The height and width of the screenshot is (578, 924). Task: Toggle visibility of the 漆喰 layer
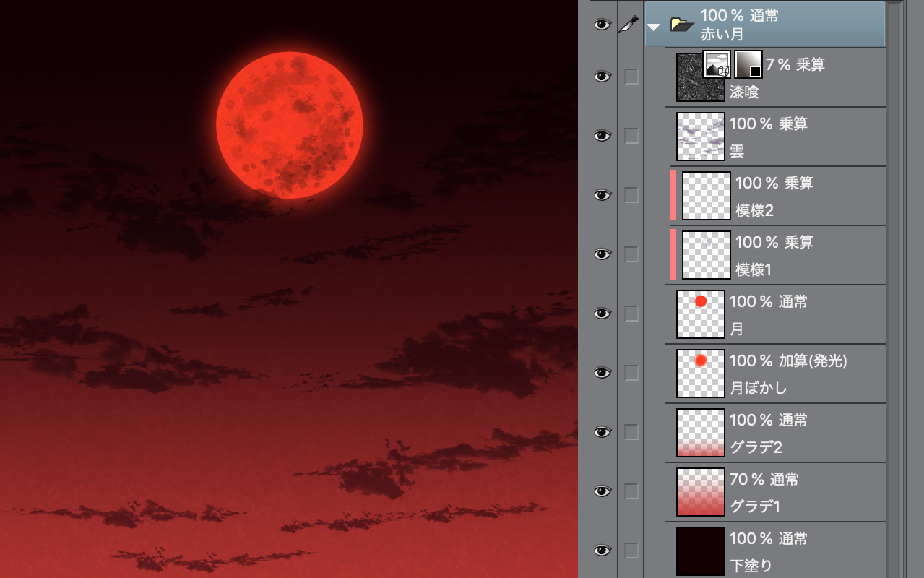(x=603, y=77)
